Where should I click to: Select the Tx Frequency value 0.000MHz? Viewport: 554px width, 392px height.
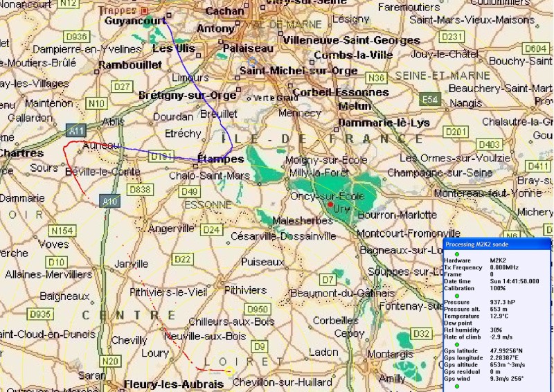(504, 267)
